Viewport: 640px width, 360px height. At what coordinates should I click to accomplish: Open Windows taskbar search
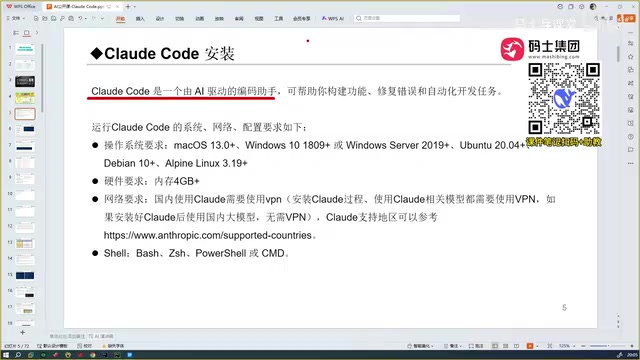[18, 355]
